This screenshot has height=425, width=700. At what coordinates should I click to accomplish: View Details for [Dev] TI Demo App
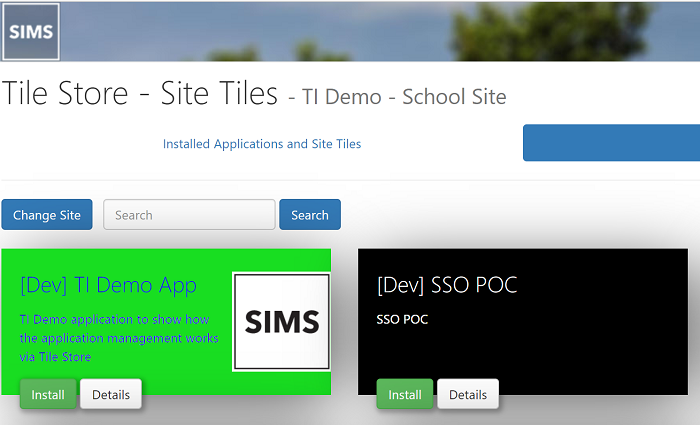(111, 394)
